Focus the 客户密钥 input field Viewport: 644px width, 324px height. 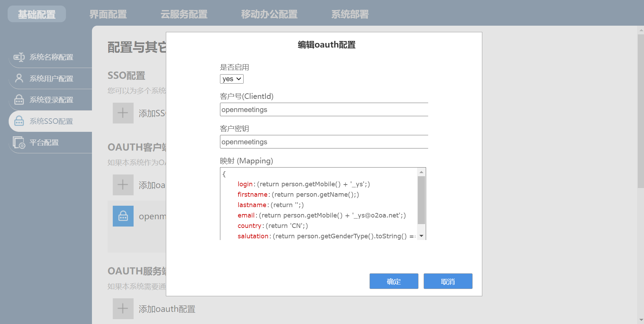324,142
